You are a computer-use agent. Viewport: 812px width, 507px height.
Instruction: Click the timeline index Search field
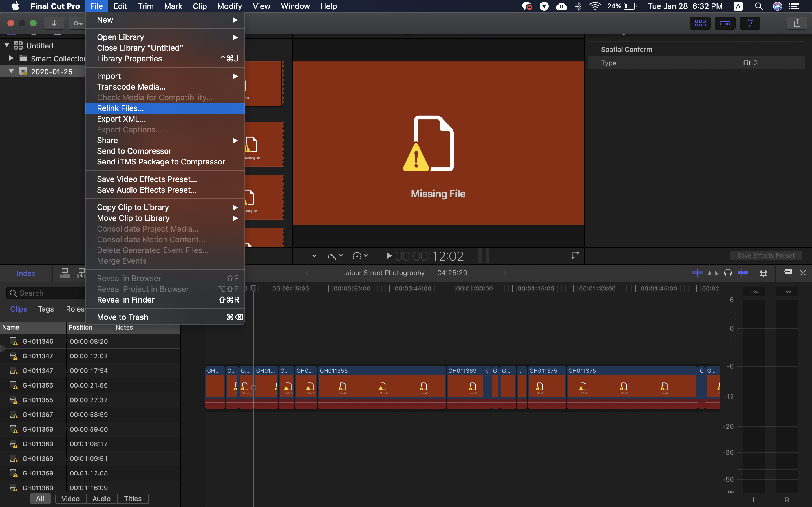[47, 293]
